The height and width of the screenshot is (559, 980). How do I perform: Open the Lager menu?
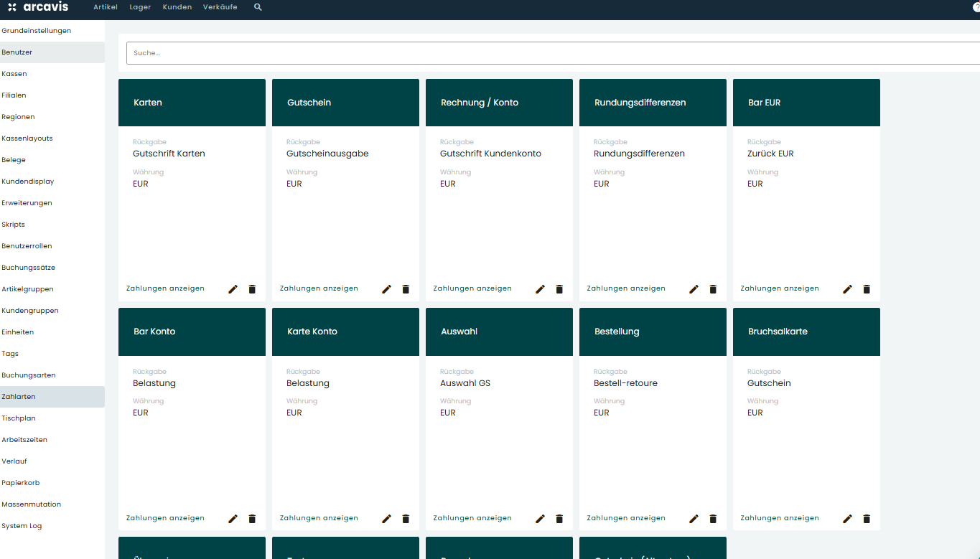(x=140, y=7)
